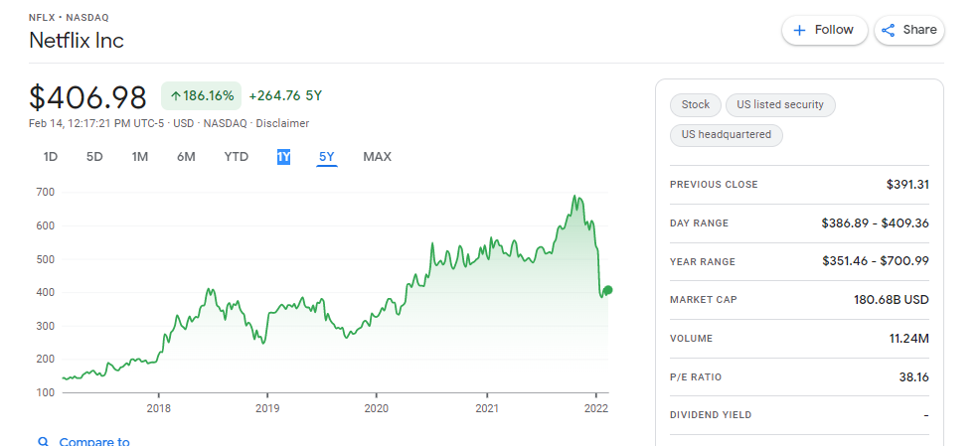Click the 38.16 P/E ratio value
Image resolution: width=980 pixels, height=446 pixels.
click(x=913, y=377)
